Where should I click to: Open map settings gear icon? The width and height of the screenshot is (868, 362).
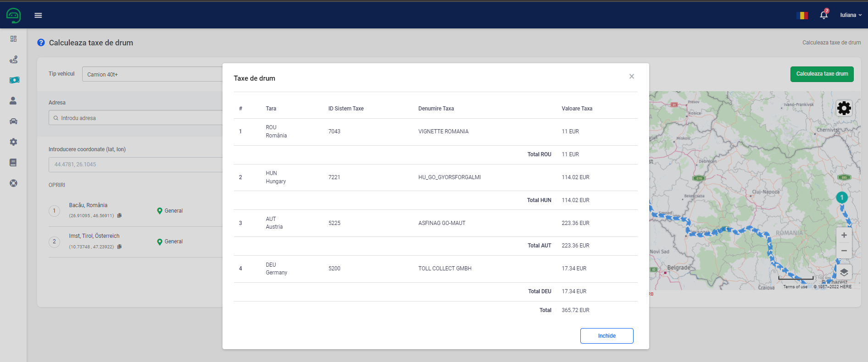844,108
